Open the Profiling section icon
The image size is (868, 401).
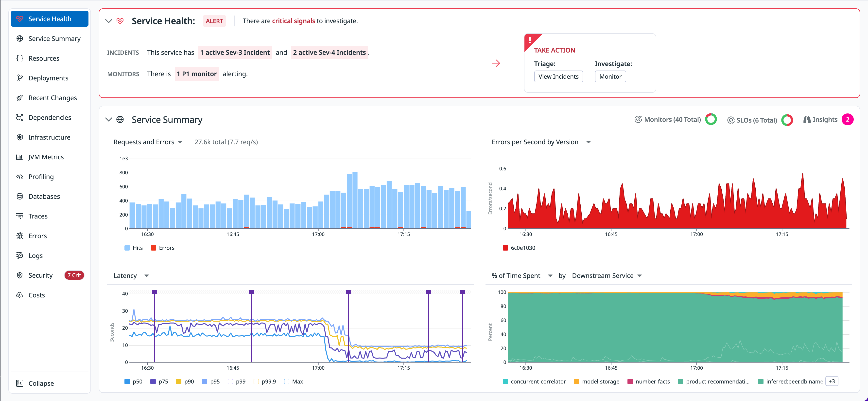click(20, 176)
